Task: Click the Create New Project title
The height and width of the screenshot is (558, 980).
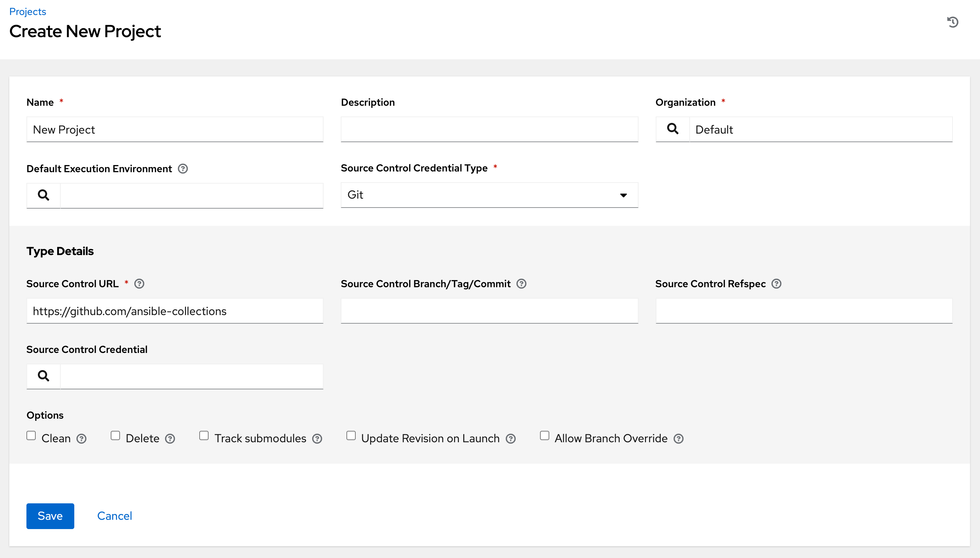Action: 85,31
